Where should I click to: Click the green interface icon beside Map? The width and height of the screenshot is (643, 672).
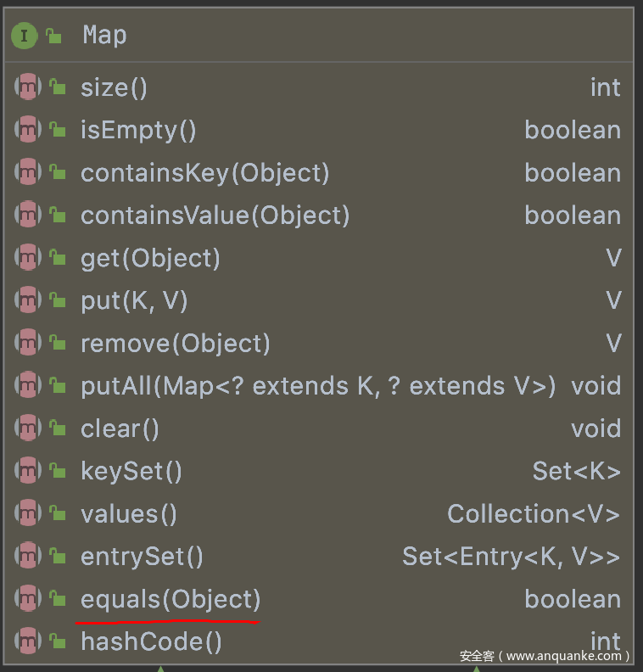click(x=25, y=36)
